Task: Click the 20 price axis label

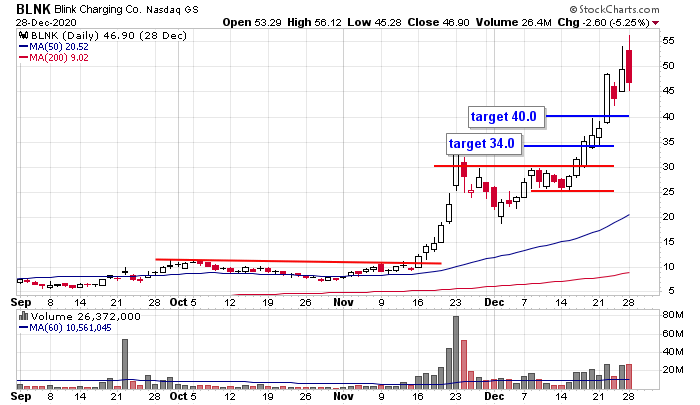Action: click(668, 217)
